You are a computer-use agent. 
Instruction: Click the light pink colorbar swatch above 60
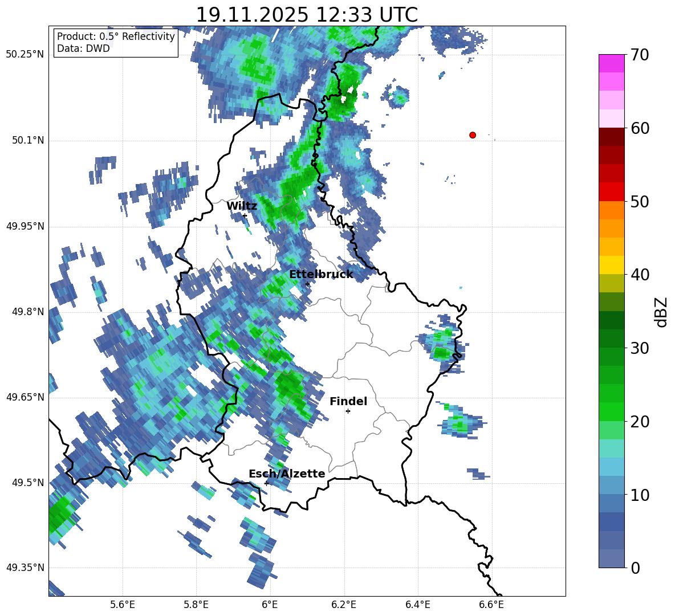(x=611, y=119)
